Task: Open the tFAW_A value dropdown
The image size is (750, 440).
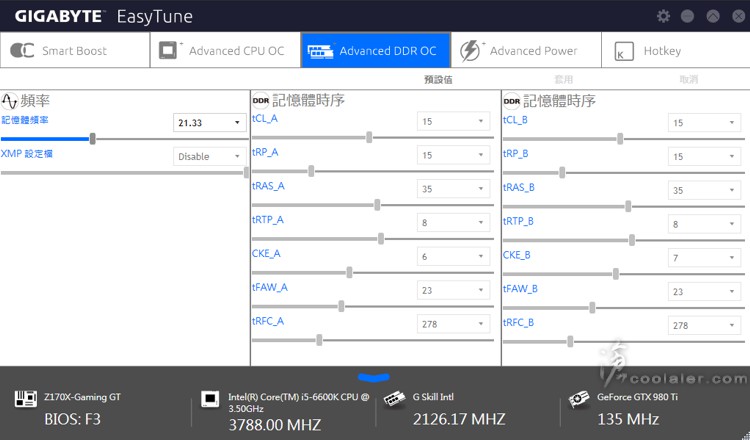Action: tap(453, 290)
